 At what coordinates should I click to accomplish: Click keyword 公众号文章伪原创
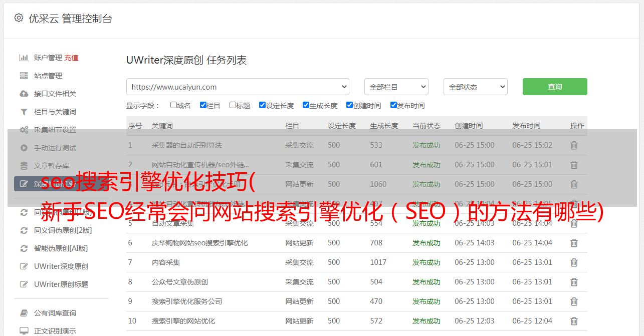click(180, 282)
